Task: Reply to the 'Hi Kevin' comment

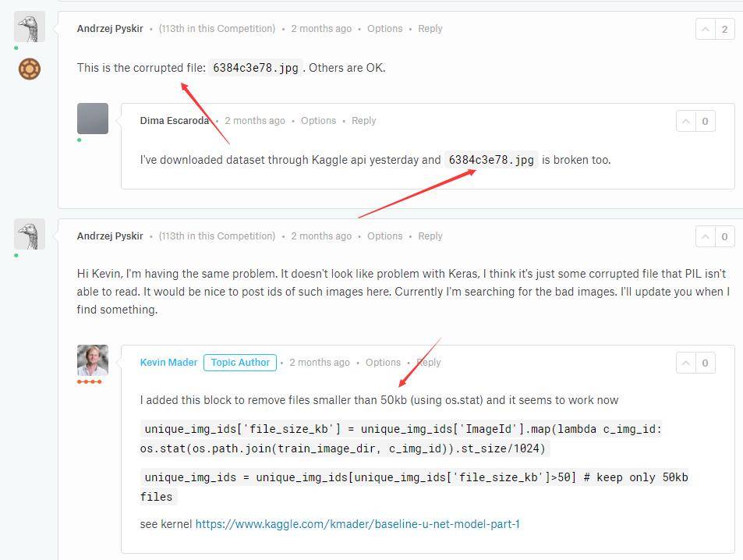Action: 430,236
